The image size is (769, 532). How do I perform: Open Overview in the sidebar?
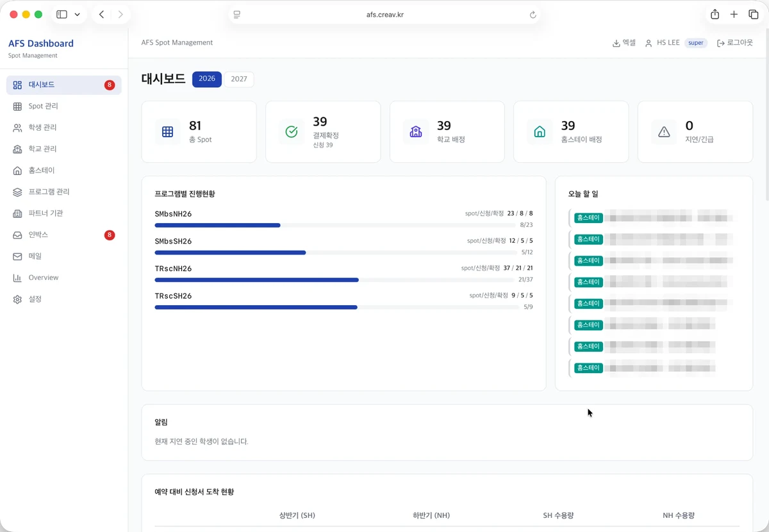coord(64,278)
